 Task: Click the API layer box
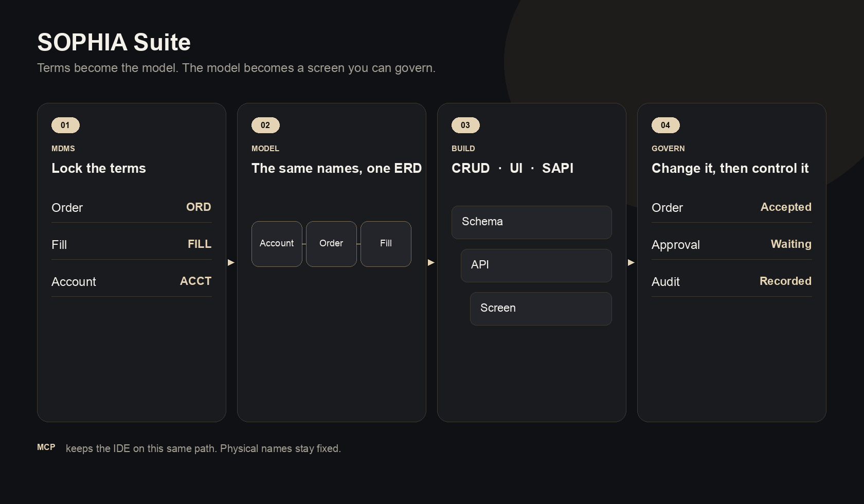[536, 265]
